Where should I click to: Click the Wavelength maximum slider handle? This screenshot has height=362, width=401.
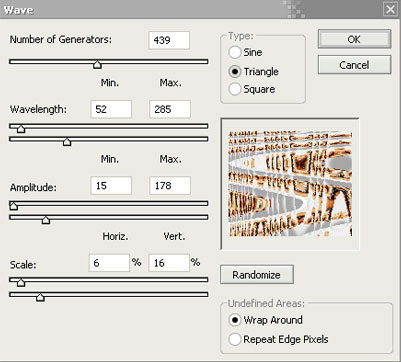tap(67, 142)
